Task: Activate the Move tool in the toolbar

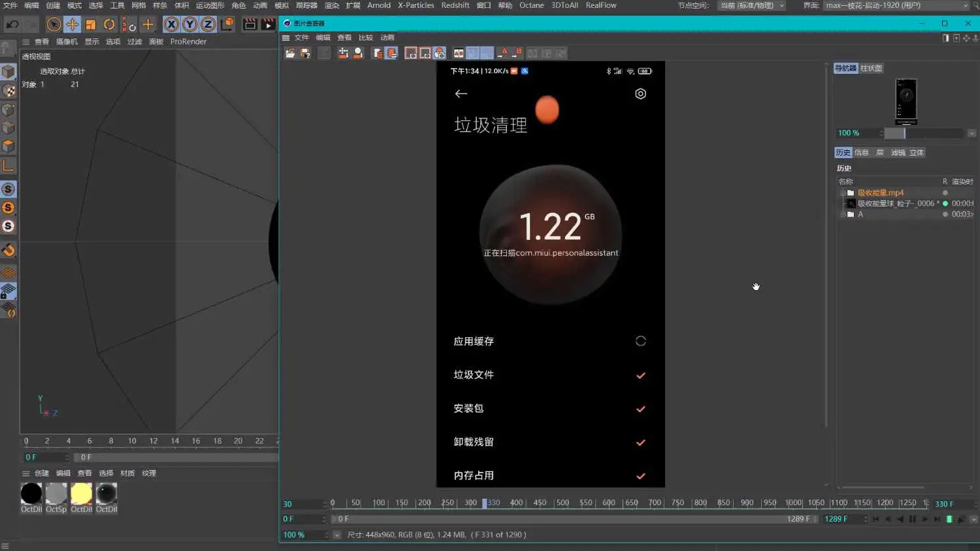Action: click(73, 25)
